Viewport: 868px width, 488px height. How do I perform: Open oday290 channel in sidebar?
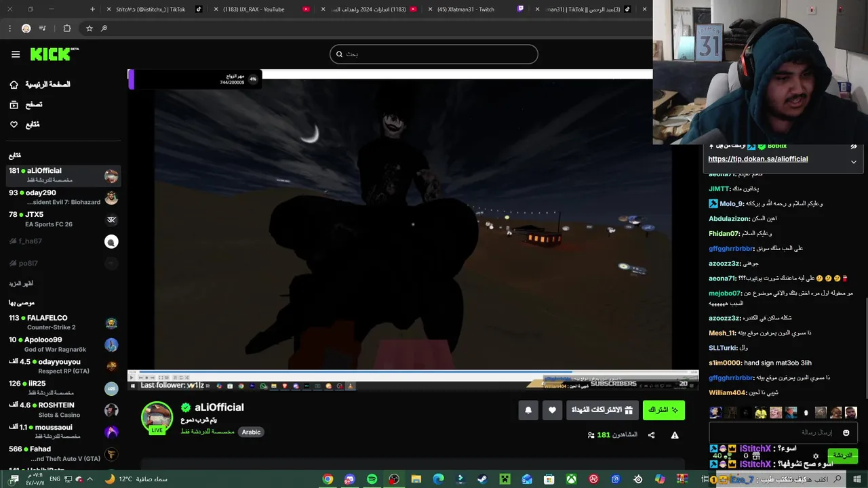click(63, 197)
